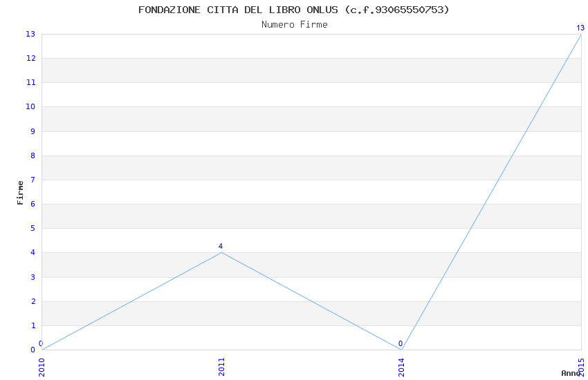Select the 2014 x-axis year label
The width and height of the screenshot is (588, 380).
pos(402,367)
